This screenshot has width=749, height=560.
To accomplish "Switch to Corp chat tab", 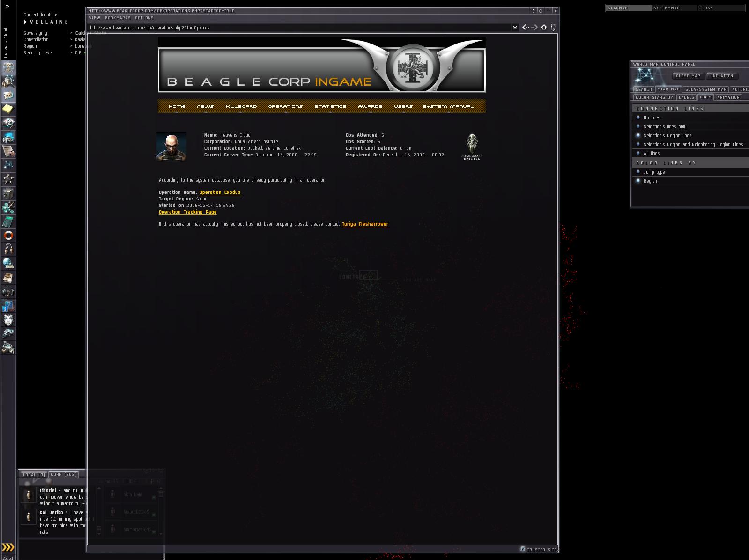I will (64, 474).
